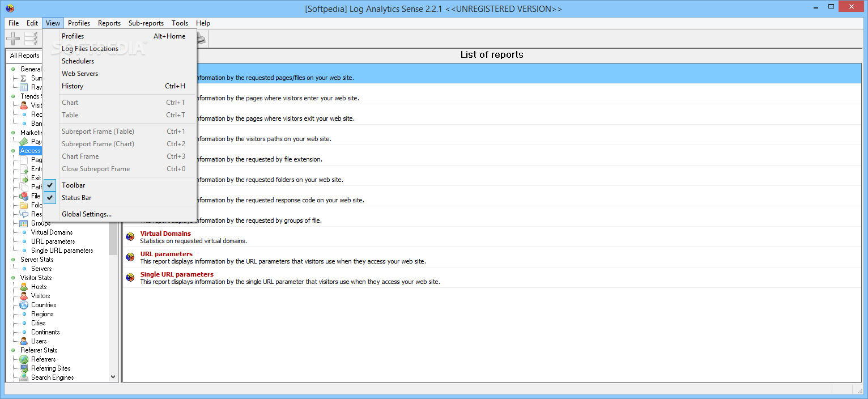Open the Edit menu
This screenshot has width=868, height=399.
[32, 23]
